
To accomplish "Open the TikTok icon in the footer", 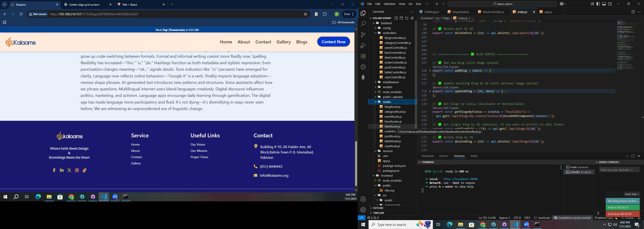I will click(85, 170).
